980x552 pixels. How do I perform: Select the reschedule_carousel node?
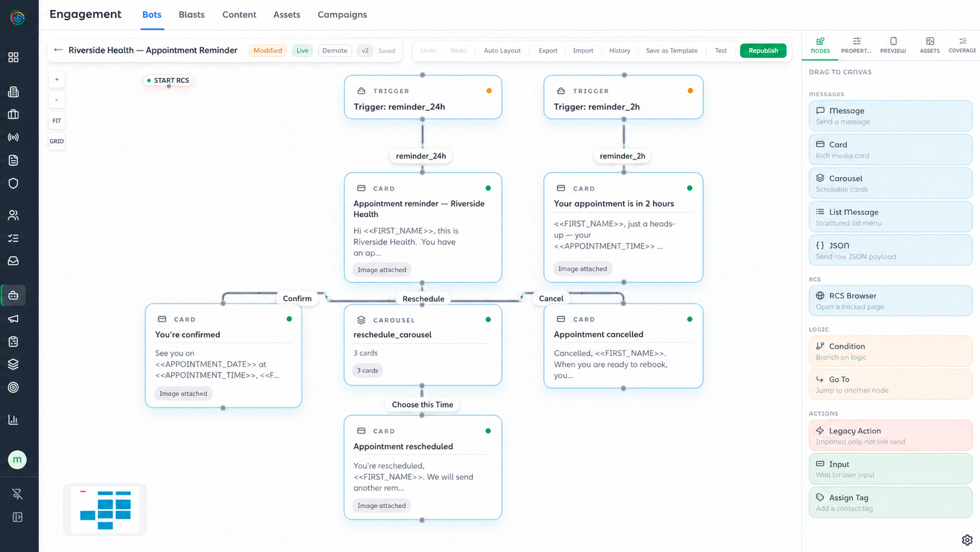[423, 345]
